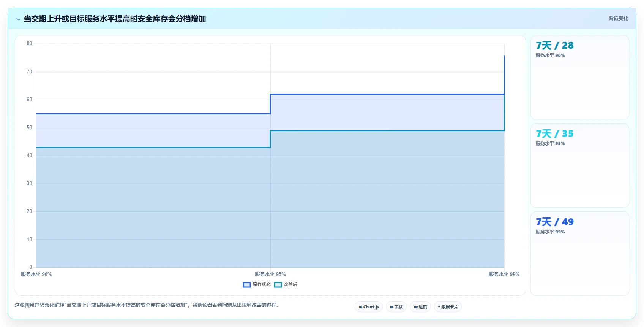Click the y-axis value 0
The height and width of the screenshot is (327, 644).
pyautogui.click(x=31, y=267)
